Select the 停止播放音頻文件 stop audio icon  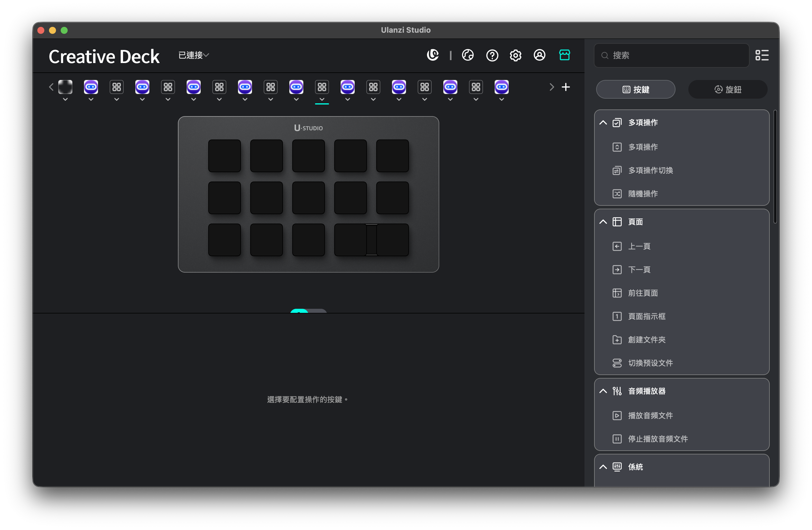[x=617, y=439]
